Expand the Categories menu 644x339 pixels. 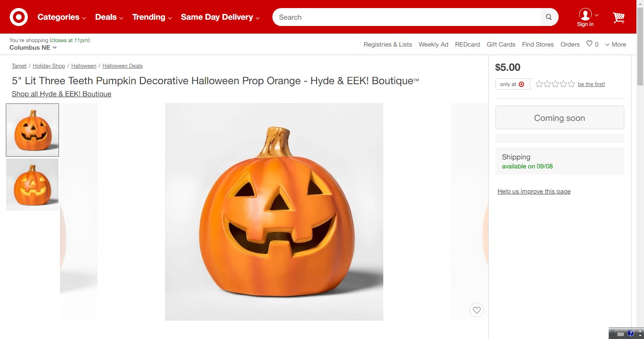pos(62,17)
